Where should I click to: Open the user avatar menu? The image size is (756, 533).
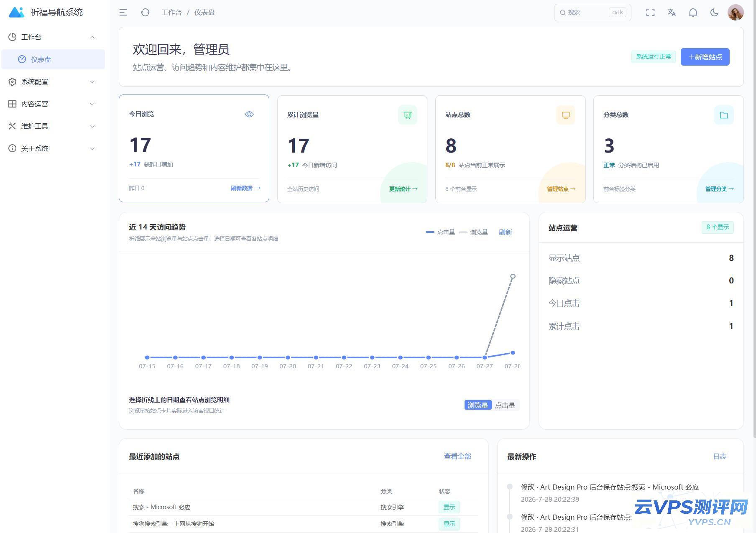tap(736, 13)
